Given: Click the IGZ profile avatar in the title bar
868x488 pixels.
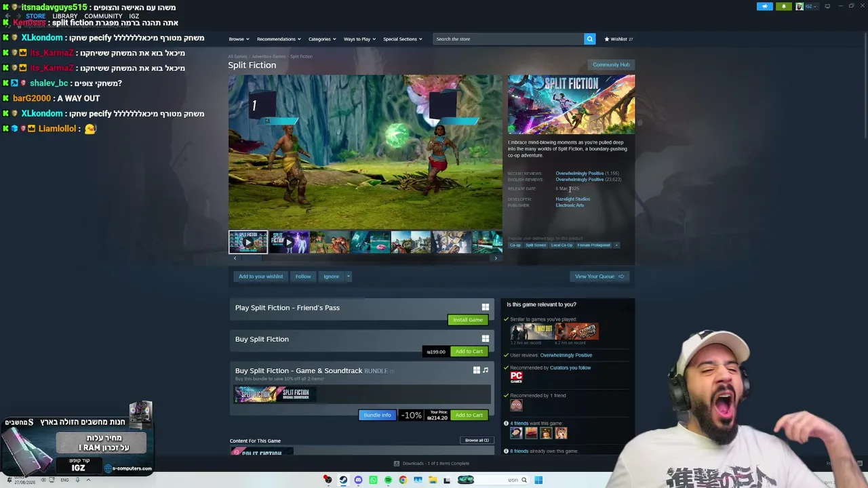Looking at the screenshot, I should point(800,6).
